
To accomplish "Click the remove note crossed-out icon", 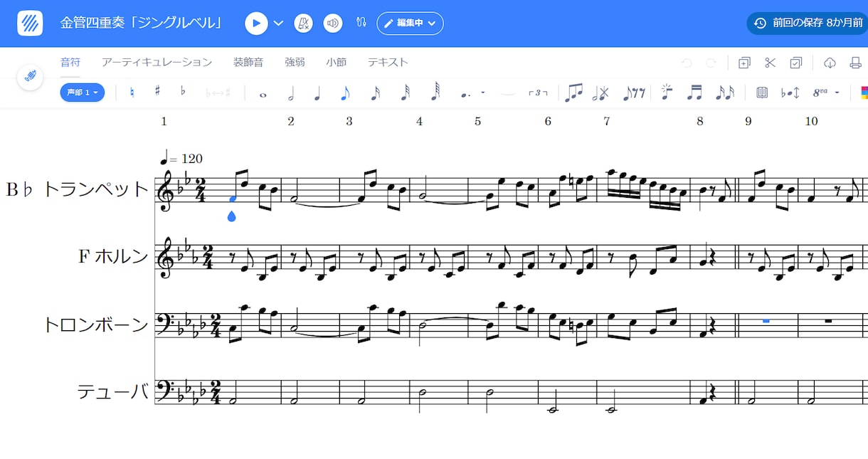I will point(601,93).
